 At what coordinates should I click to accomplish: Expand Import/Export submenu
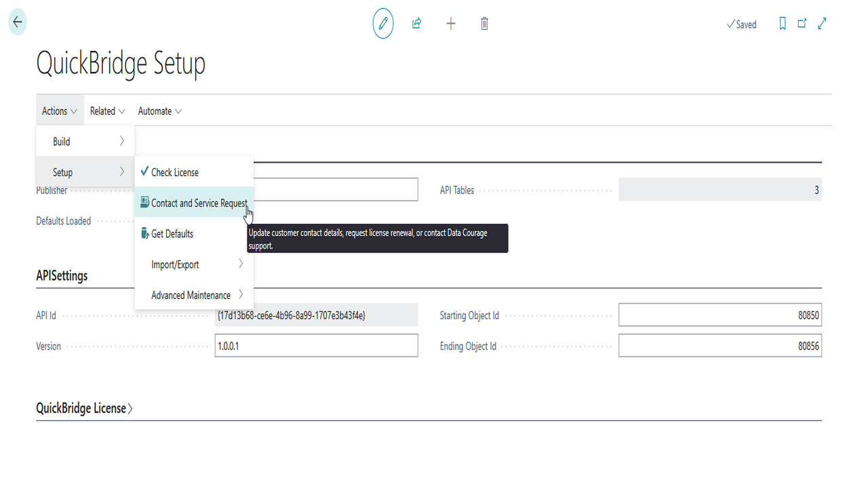(x=194, y=264)
